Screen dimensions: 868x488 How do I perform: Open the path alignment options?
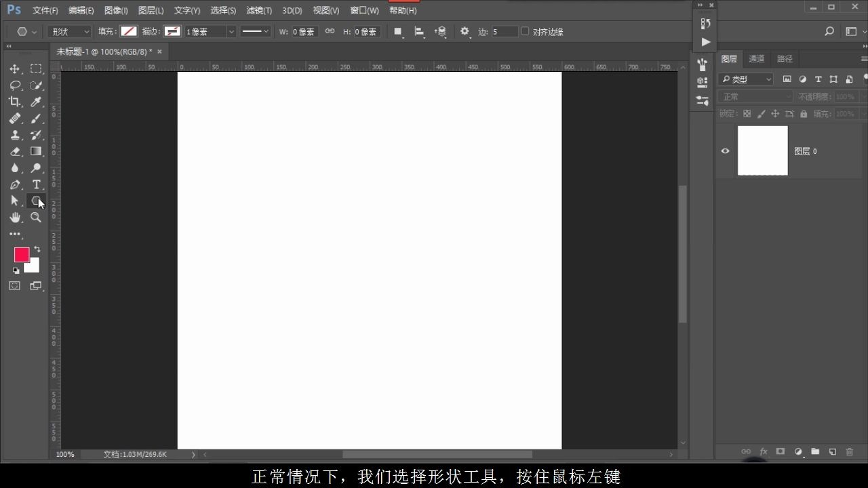click(419, 31)
